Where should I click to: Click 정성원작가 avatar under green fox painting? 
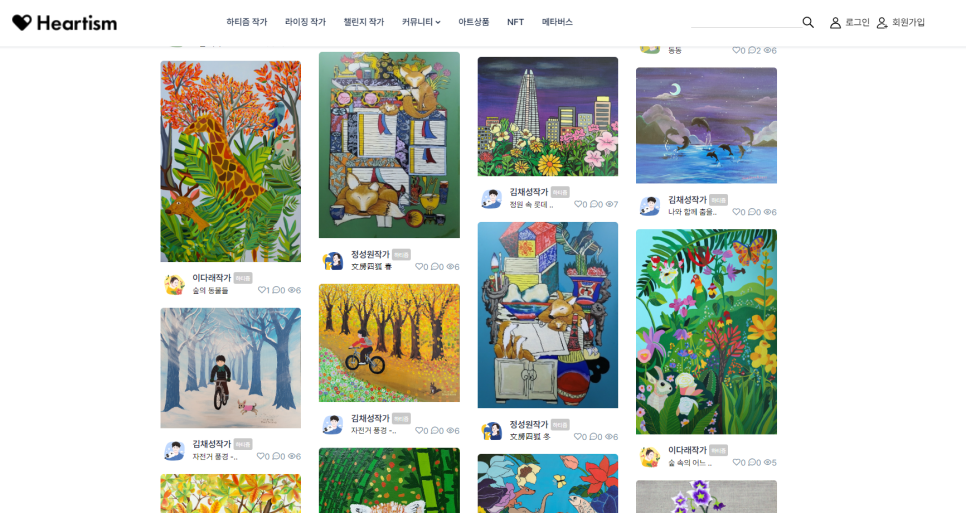[x=333, y=261]
